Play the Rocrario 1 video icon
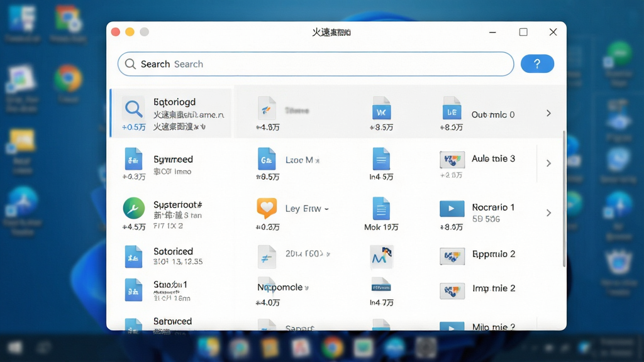 pos(452,209)
